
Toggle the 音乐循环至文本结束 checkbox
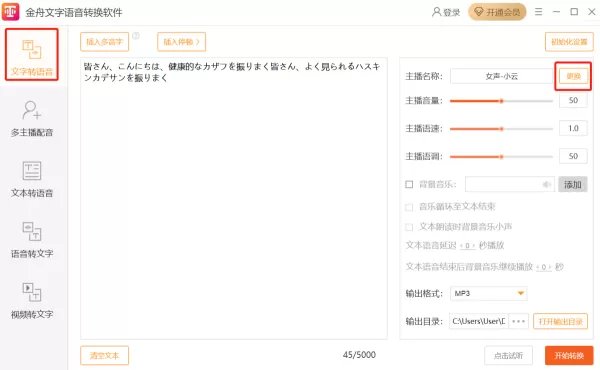[x=409, y=207]
